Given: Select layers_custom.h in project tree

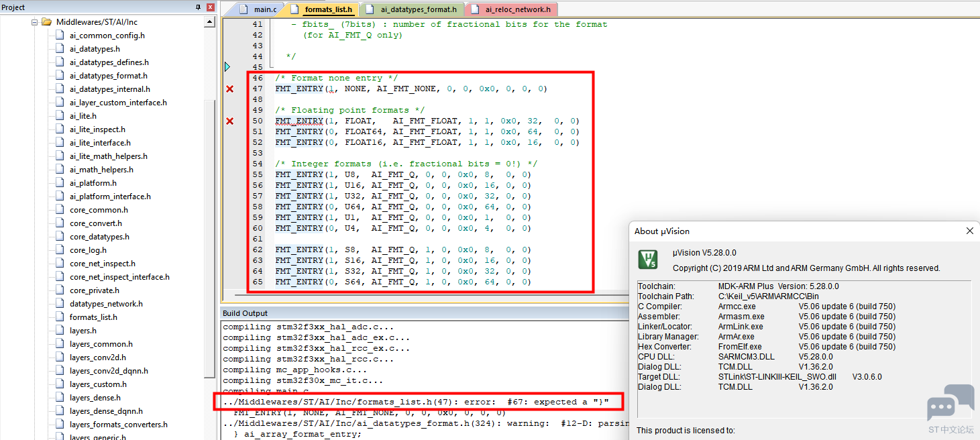Looking at the screenshot, I should pos(98,384).
